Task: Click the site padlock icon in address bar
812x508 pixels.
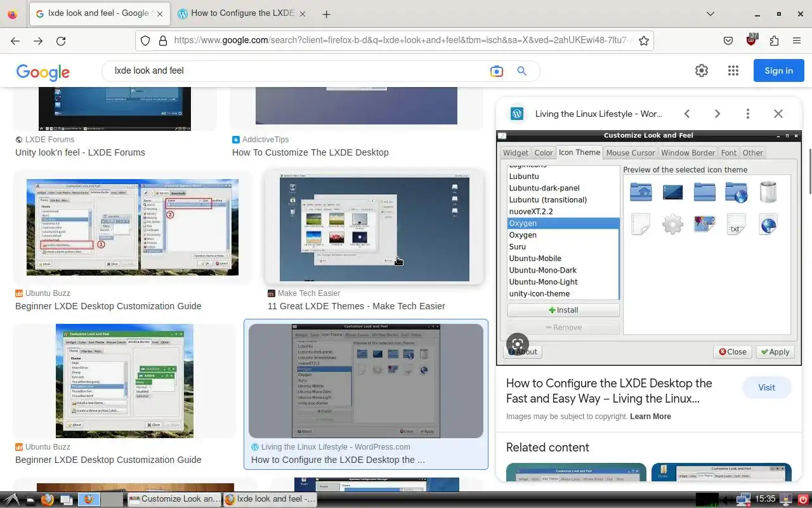Action: [162, 41]
